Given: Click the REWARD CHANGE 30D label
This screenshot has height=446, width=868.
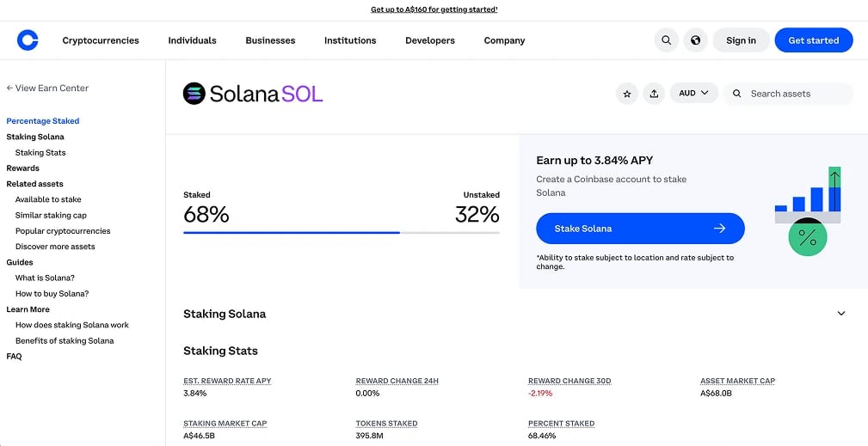Looking at the screenshot, I should click(569, 381).
